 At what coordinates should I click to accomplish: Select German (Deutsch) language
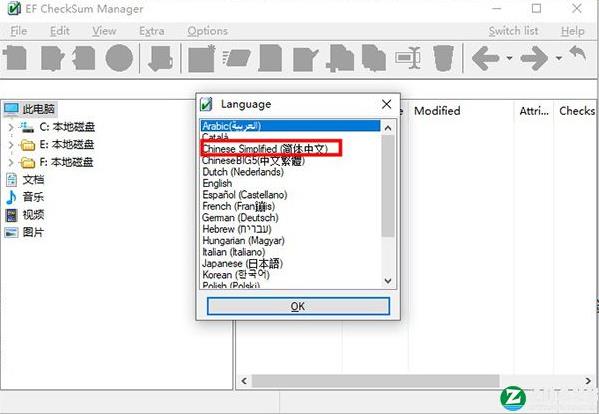291,218
